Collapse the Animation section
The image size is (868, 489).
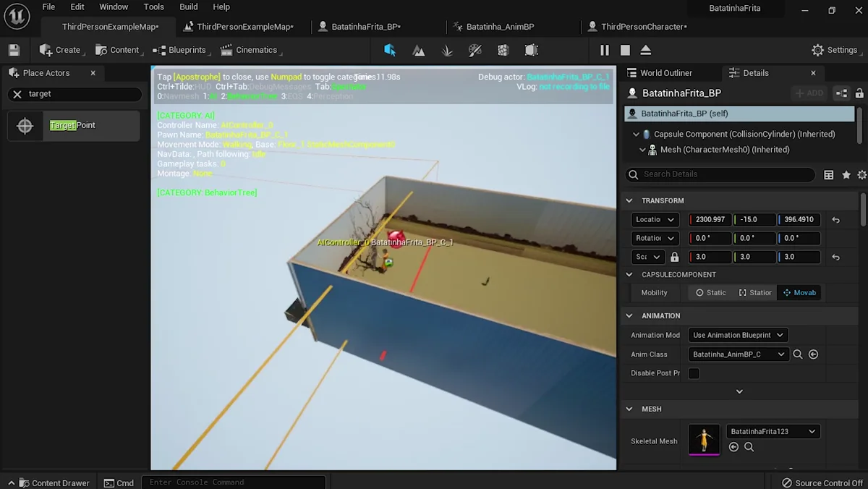[629, 316]
